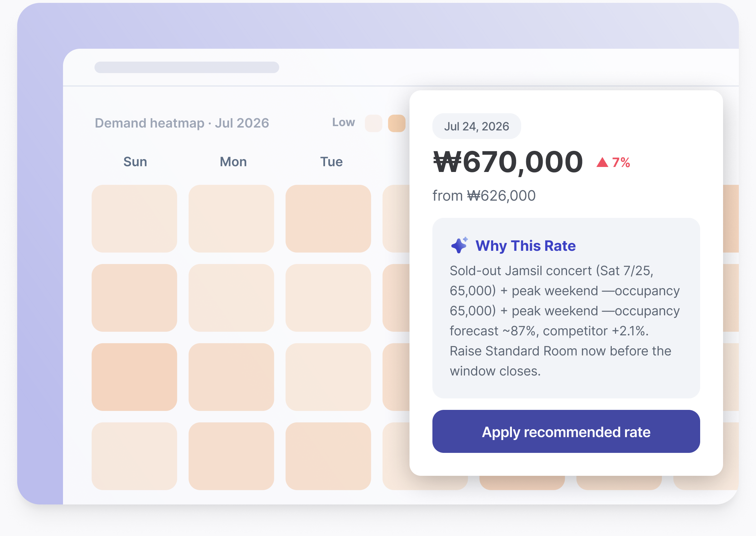Select the third-row Sunday heatmap cell
Screen dimensions: 756x536
[x=134, y=377]
